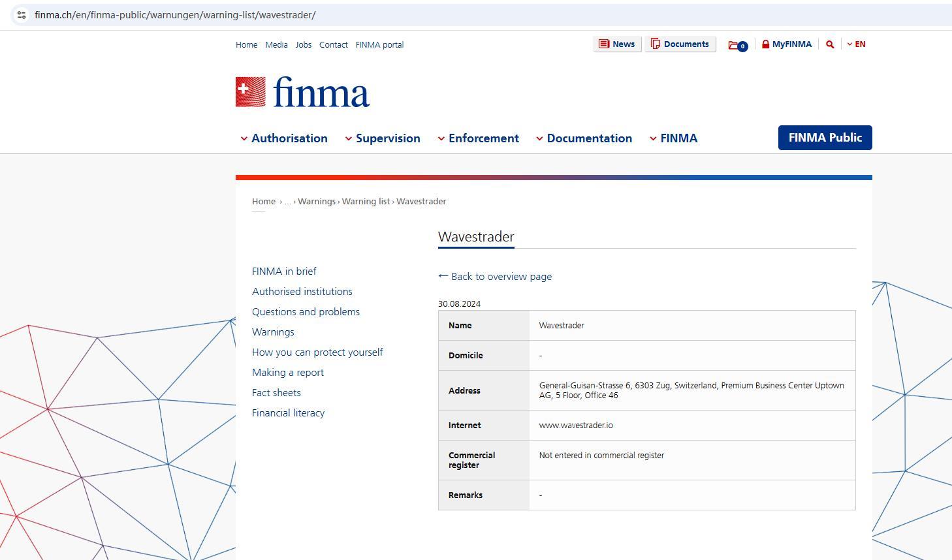Open the watchlist folder icon with counter

(737, 45)
